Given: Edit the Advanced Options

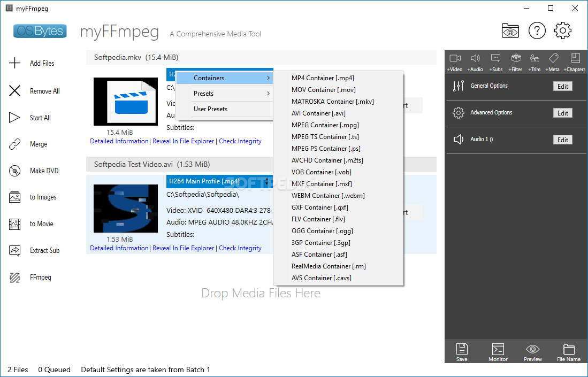Looking at the screenshot, I should pos(562,113).
